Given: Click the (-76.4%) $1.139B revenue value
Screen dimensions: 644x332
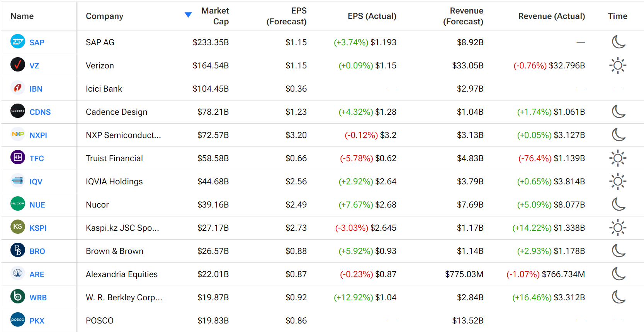Looking at the screenshot, I should [552, 158].
